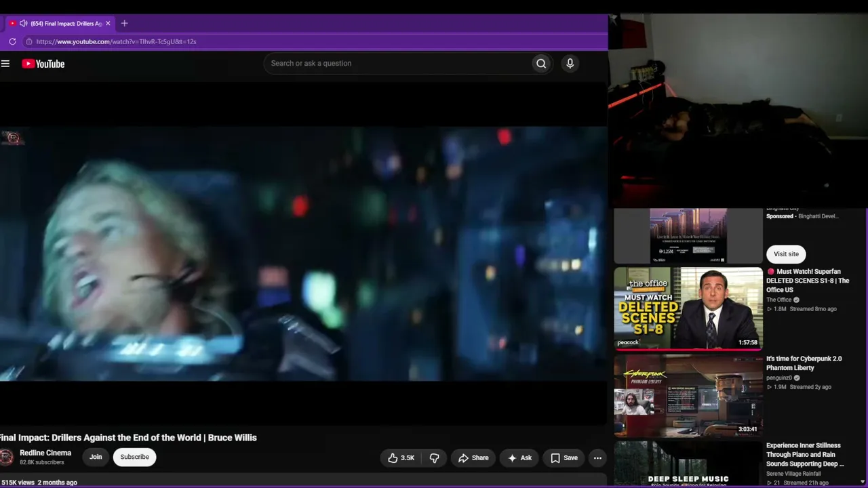
Task: Go to the YouTube home logo
Action: (x=43, y=64)
